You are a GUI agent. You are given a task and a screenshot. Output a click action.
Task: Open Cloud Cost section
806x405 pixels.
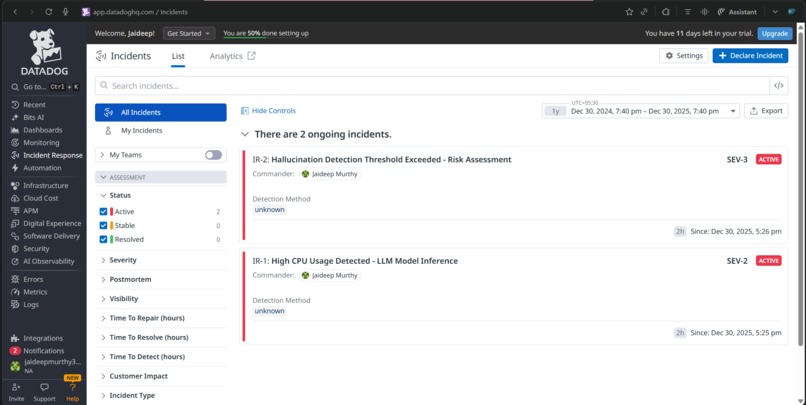pos(41,198)
